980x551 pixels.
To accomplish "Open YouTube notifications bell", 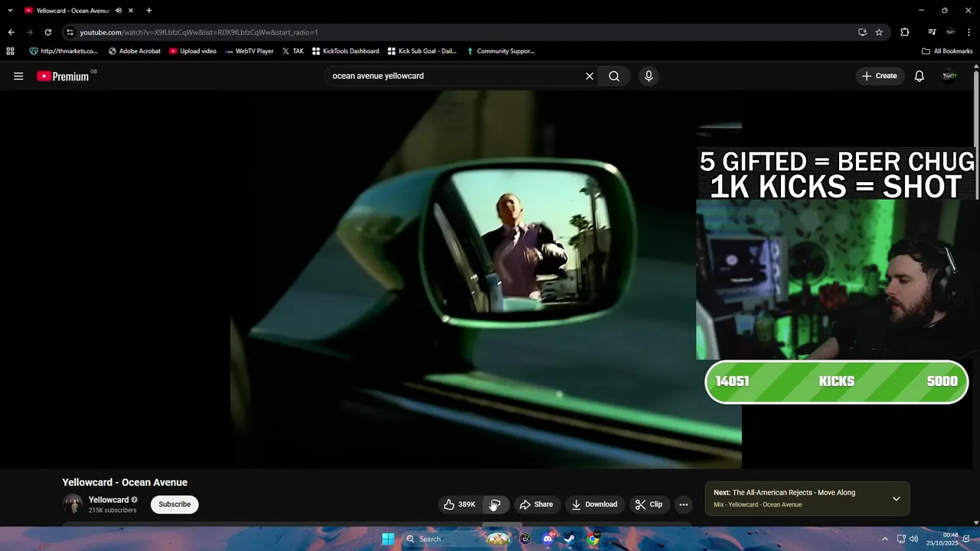I will [920, 76].
